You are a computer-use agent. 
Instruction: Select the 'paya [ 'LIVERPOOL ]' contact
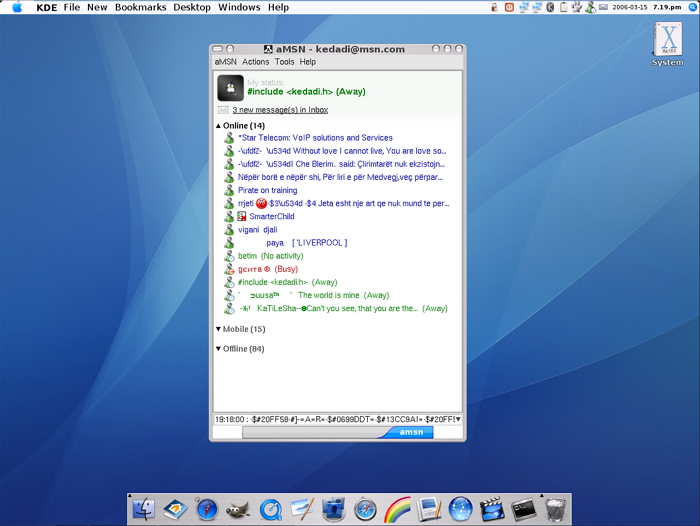point(307,243)
